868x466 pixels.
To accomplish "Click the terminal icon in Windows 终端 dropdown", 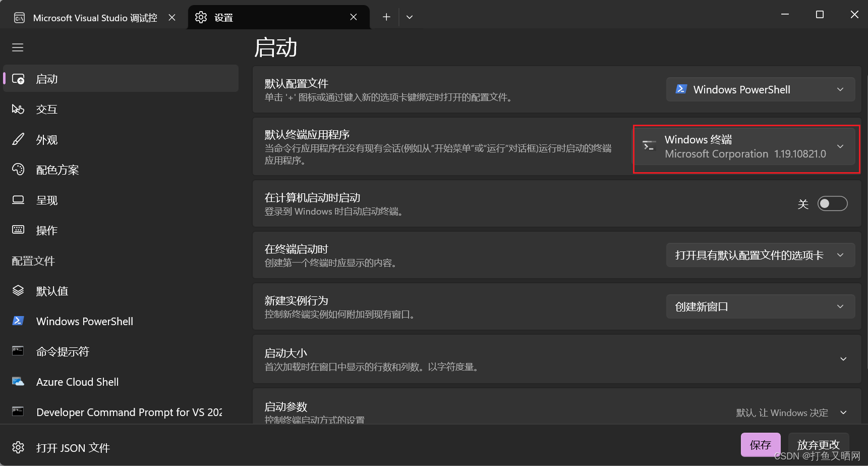I will point(649,146).
